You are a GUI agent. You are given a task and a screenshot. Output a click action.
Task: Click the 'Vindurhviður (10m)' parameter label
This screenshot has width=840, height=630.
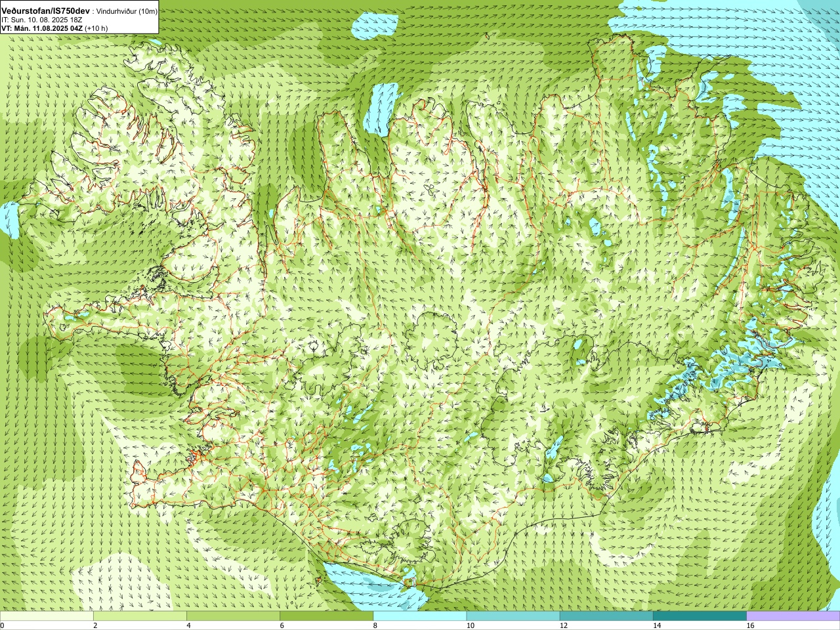point(127,12)
